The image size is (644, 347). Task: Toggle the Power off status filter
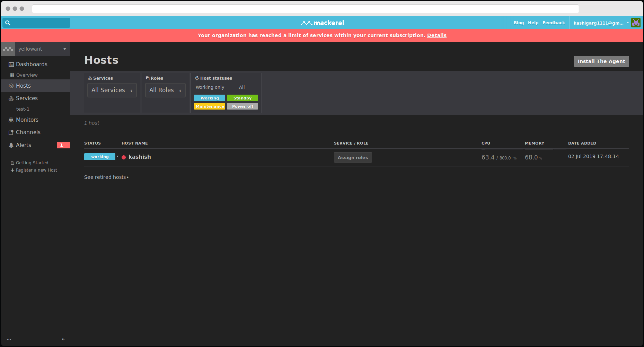(242, 106)
